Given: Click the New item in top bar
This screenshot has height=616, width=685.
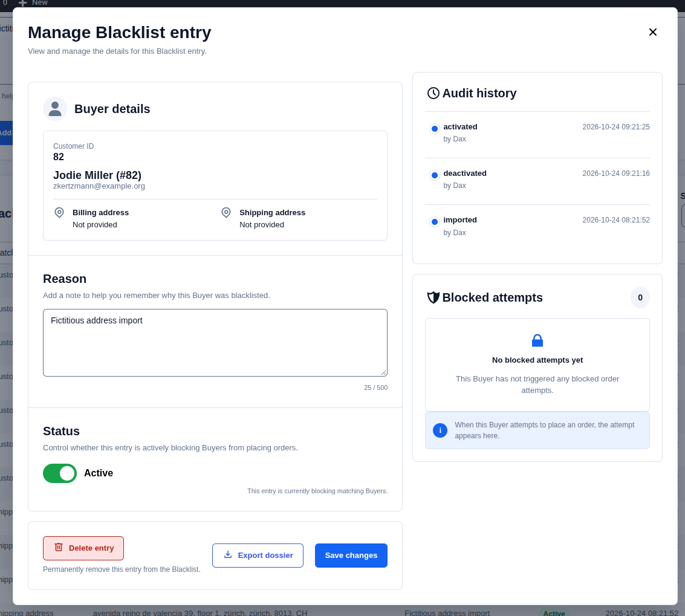Looking at the screenshot, I should point(33,3).
